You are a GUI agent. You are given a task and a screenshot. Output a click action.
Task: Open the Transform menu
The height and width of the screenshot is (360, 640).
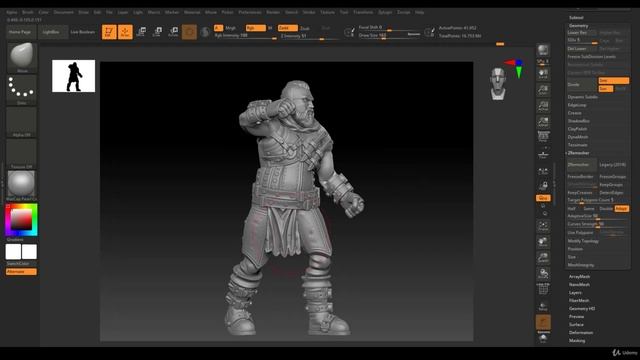pos(363,12)
